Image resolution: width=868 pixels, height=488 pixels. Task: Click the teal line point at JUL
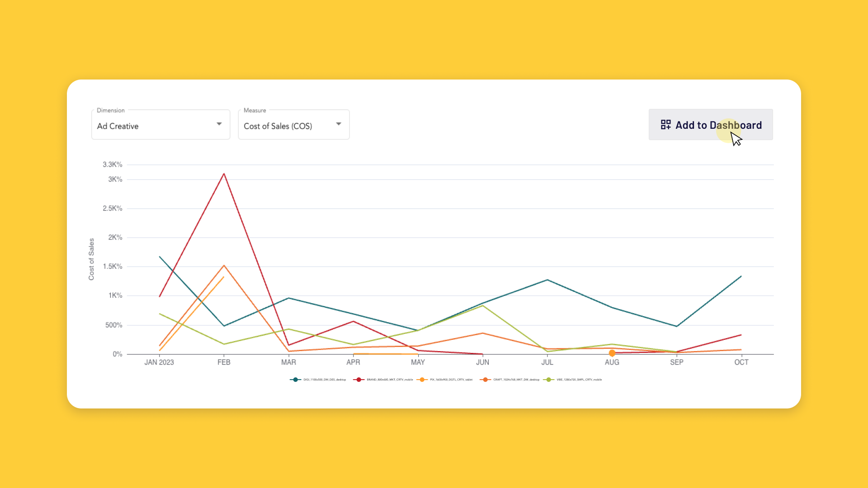pos(547,280)
